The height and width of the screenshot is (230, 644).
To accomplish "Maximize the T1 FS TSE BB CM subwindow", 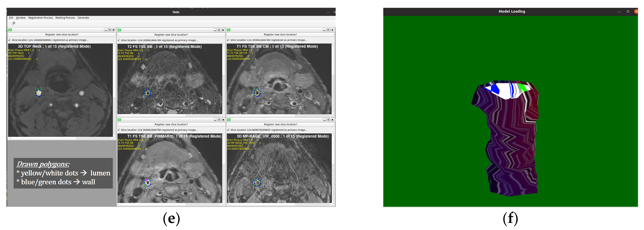I will [x=328, y=30].
